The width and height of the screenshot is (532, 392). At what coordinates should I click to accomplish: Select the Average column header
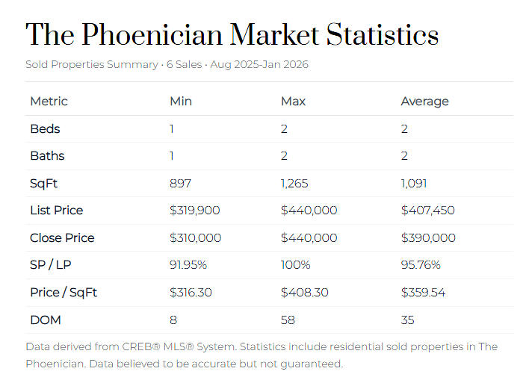(424, 102)
